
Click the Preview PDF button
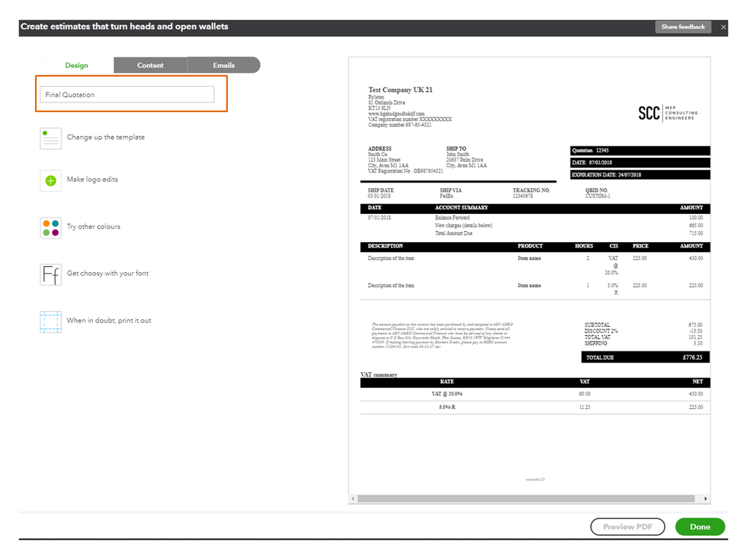627,526
